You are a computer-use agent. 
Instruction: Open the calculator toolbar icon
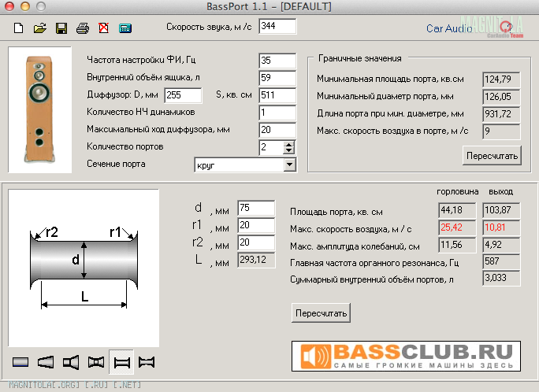click(125, 29)
